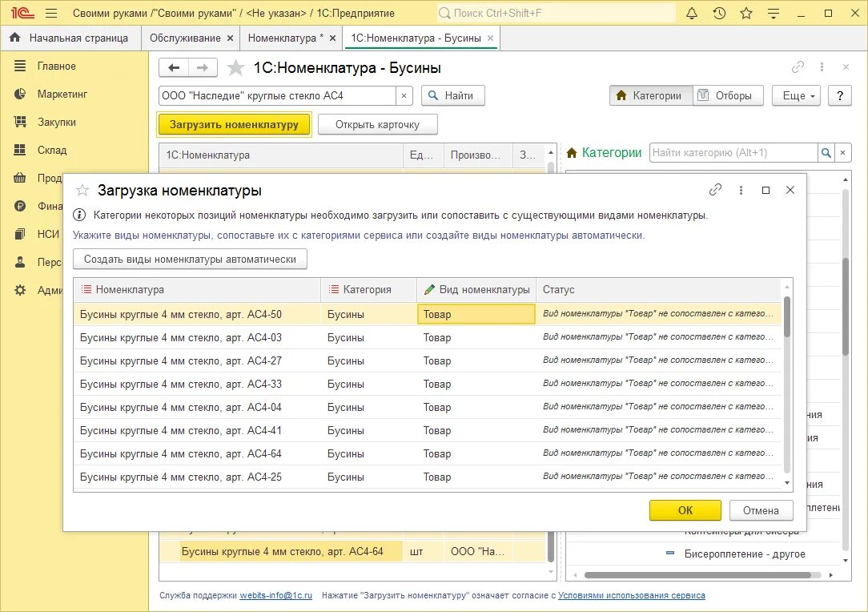Open help with the question mark button
Viewport: 868px width, 612px height.
(840, 95)
